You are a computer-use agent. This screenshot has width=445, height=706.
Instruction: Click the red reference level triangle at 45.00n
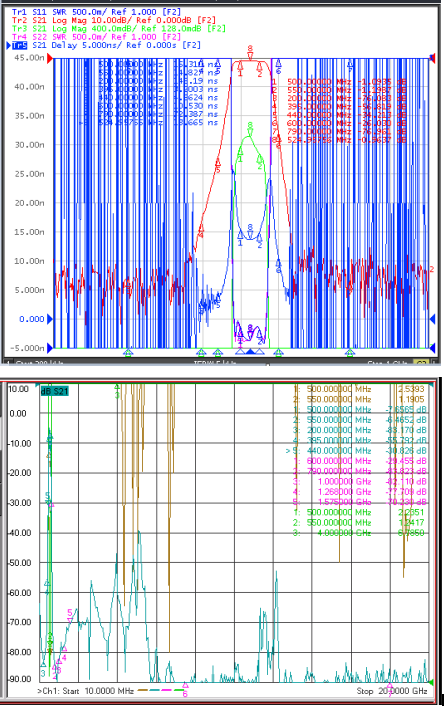click(50, 58)
